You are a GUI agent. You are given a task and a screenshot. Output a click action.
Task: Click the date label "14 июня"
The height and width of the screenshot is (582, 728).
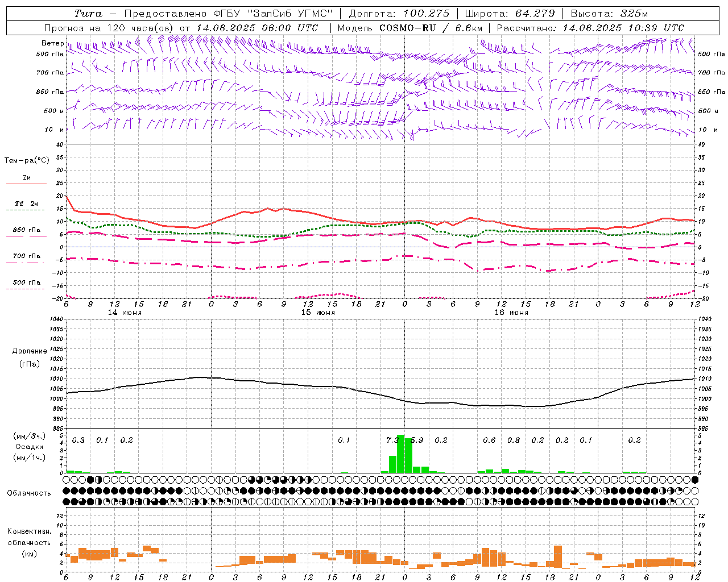coord(125,313)
